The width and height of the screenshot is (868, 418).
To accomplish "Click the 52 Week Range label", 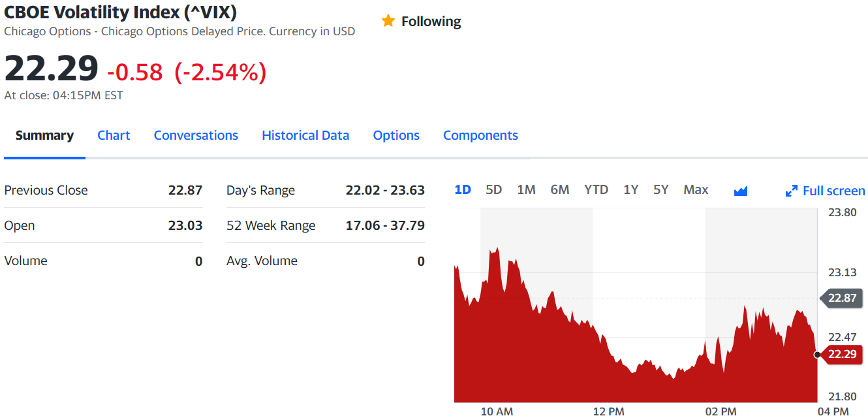I will (271, 225).
